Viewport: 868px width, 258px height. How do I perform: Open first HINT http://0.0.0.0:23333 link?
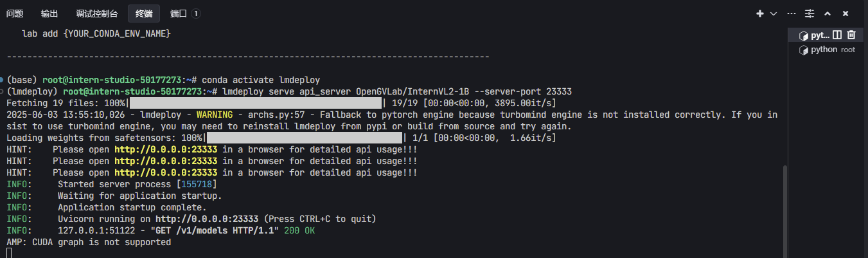pos(166,150)
